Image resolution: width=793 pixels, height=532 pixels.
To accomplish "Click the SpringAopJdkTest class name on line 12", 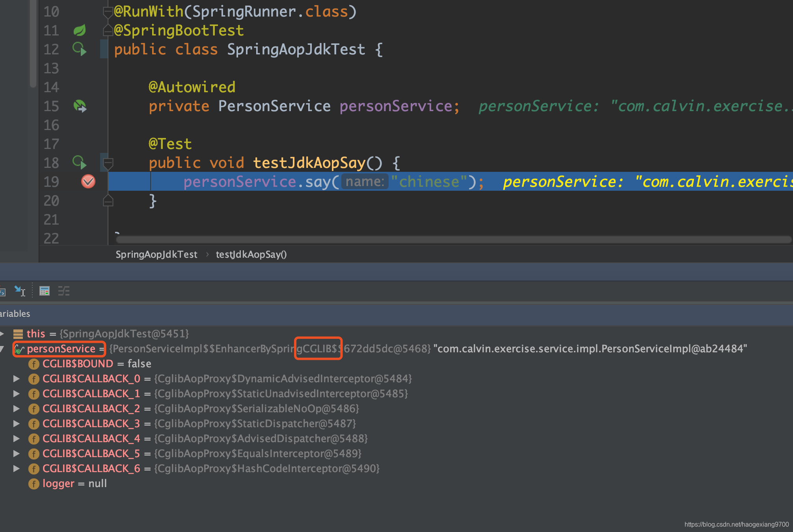I will (x=296, y=49).
